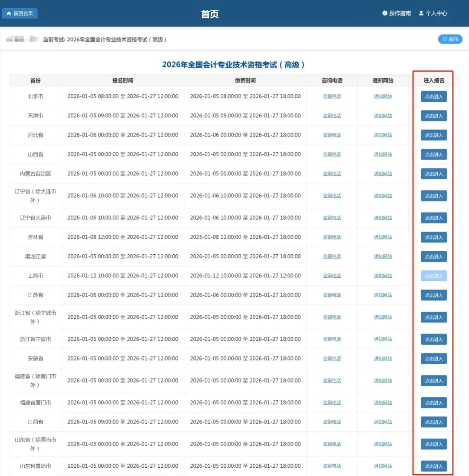Click 点击进入 for 浙江省(除宁波市外)

[x=433, y=317]
